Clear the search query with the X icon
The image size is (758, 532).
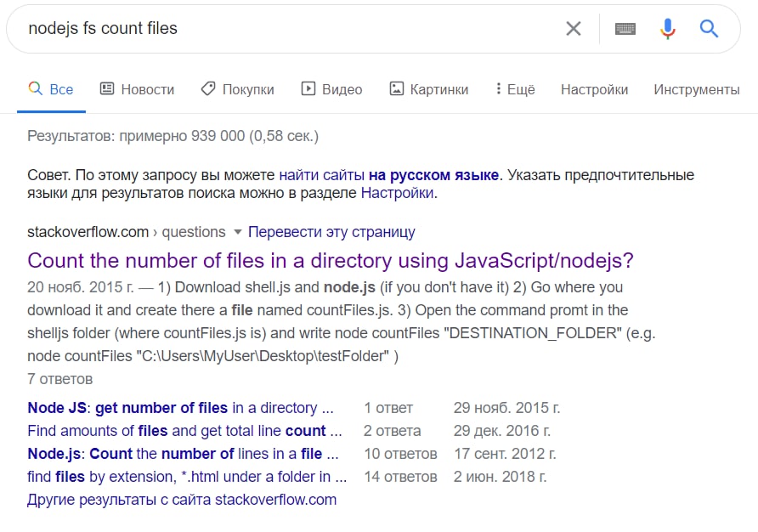[x=574, y=29]
